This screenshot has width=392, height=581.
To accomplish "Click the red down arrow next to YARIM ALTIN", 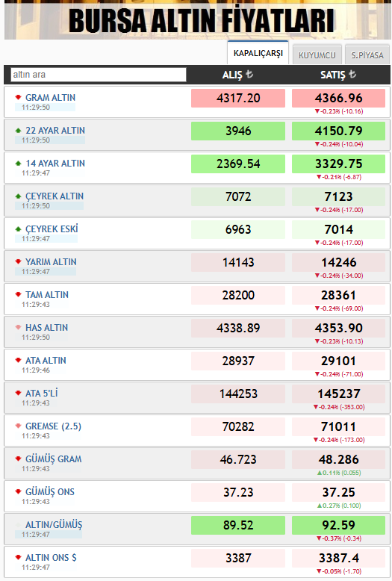I will click(x=18, y=261).
